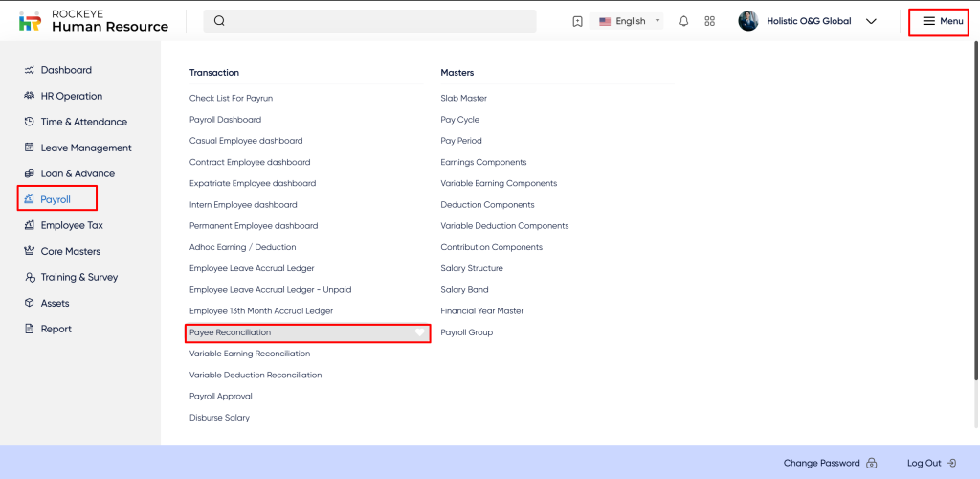Screen dimensions: 980x479
Task: Toggle the Payee Reconciliation favorite heart
Action: 419,332
